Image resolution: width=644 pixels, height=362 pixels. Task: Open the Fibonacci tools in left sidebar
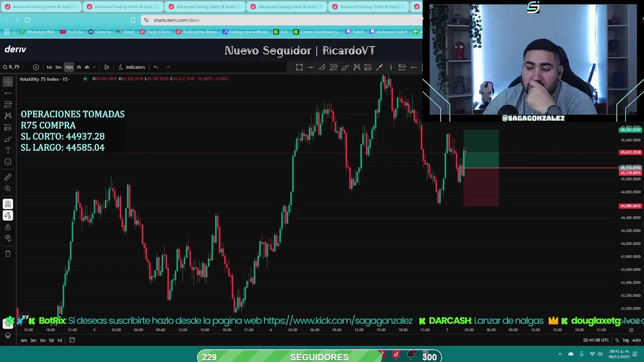[x=8, y=104]
